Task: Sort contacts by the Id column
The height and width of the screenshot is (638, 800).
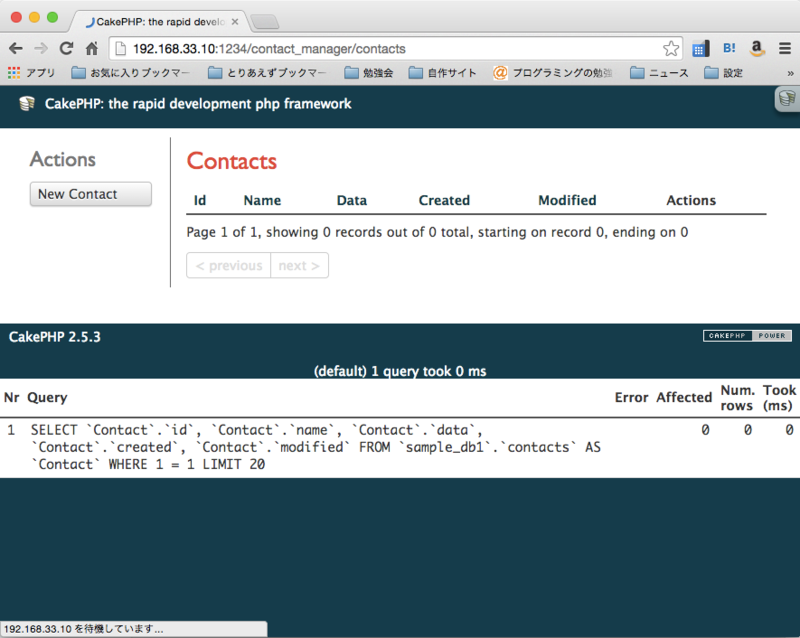Action: pos(199,200)
